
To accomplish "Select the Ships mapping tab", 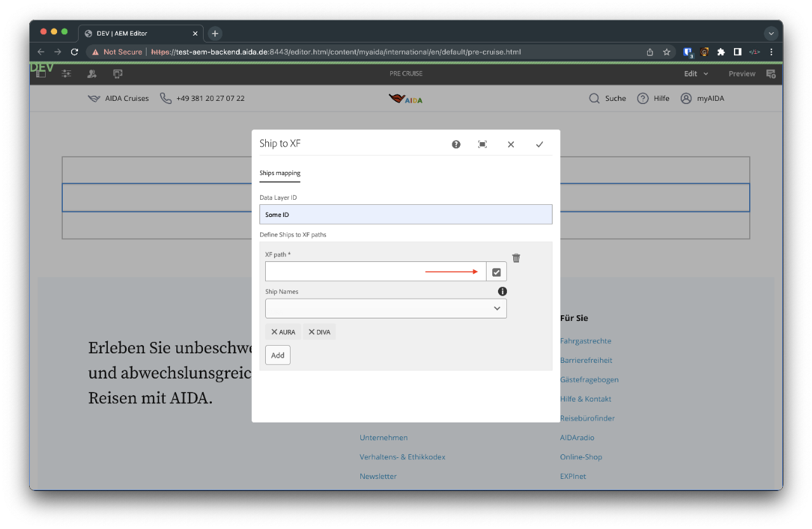I will (280, 173).
